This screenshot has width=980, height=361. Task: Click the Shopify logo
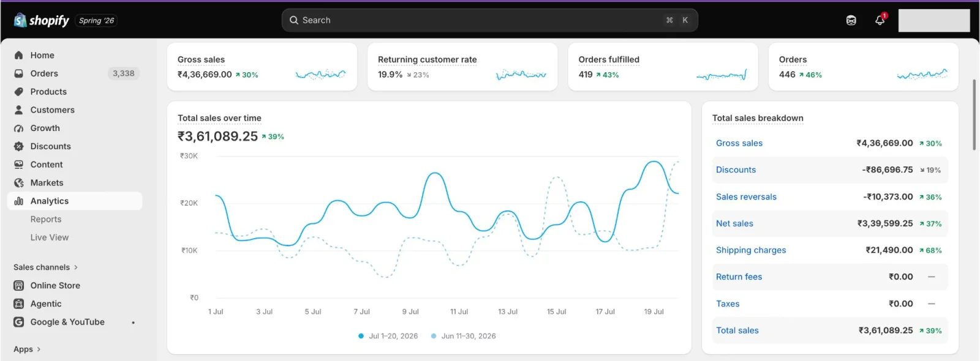click(42, 20)
